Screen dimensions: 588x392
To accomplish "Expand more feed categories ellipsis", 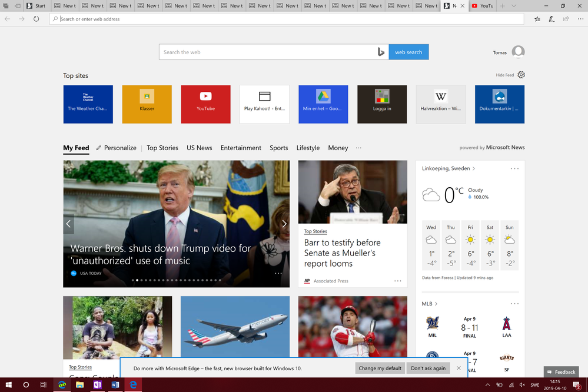I will click(x=358, y=148).
